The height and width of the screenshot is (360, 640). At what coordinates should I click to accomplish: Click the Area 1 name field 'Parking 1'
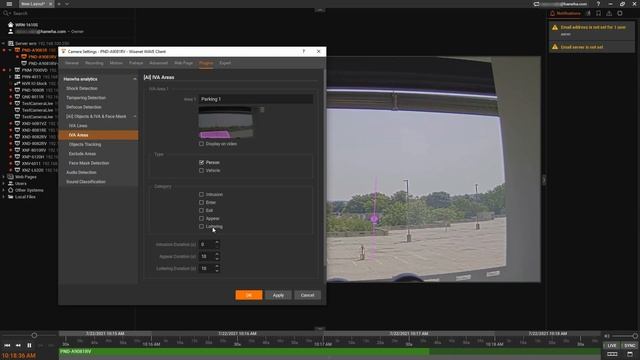[256, 99]
